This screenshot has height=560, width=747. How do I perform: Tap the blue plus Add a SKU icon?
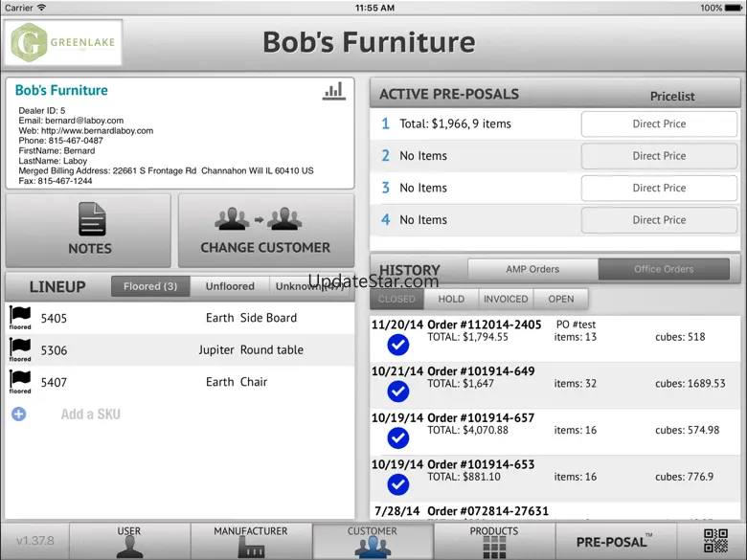pyautogui.click(x=18, y=414)
